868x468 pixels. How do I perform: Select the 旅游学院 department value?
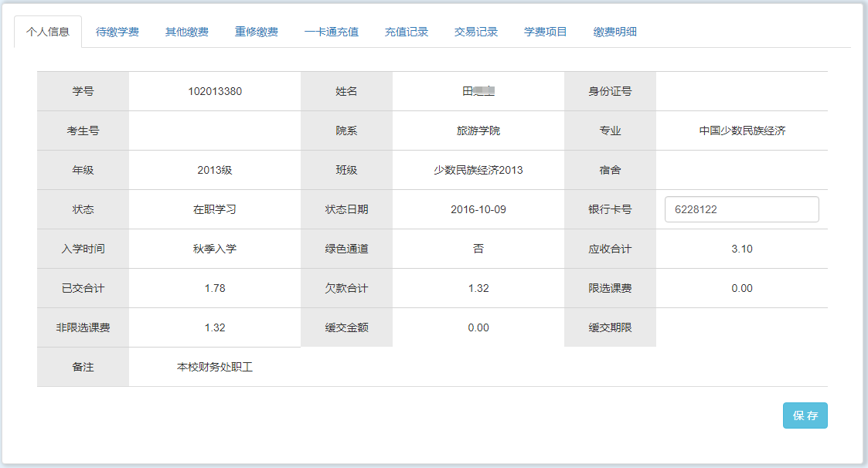point(478,131)
